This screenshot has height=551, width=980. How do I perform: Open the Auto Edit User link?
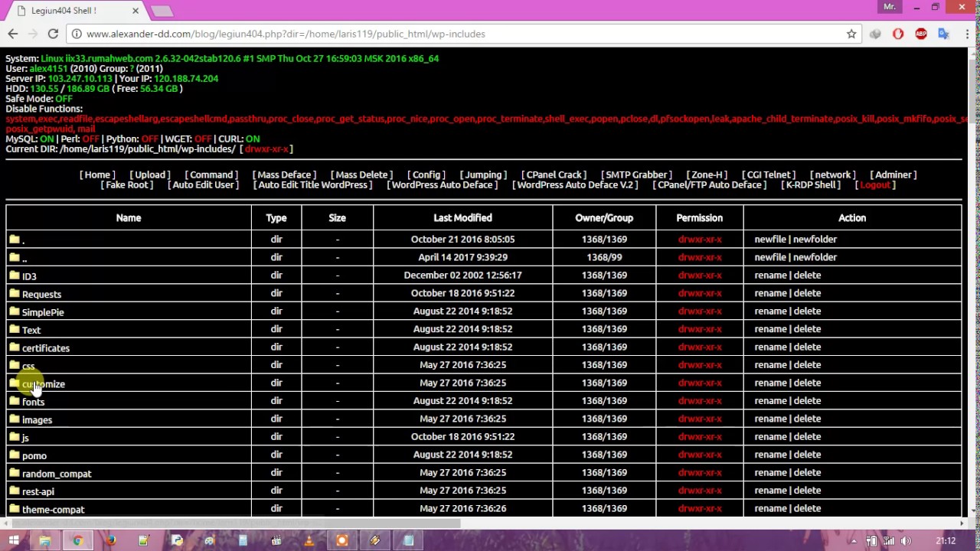tap(204, 184)
